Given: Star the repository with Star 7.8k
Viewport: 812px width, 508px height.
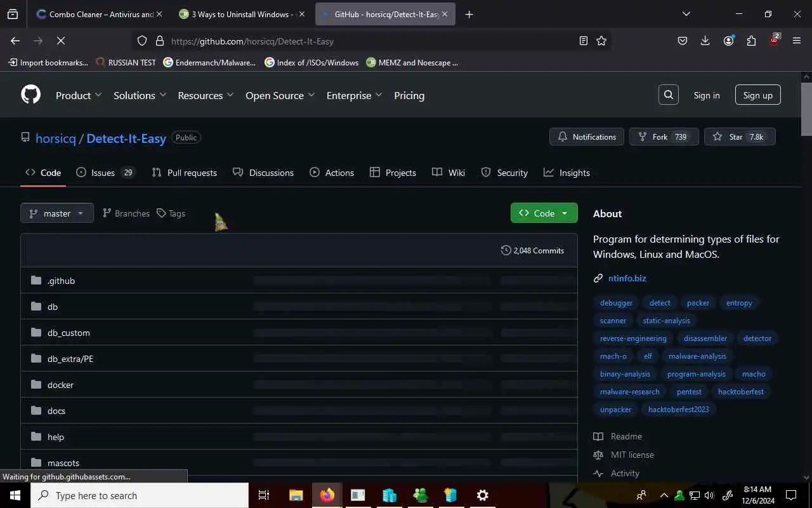Looking at the screenshot, I should pyautogui.click(x=740, y=137).
